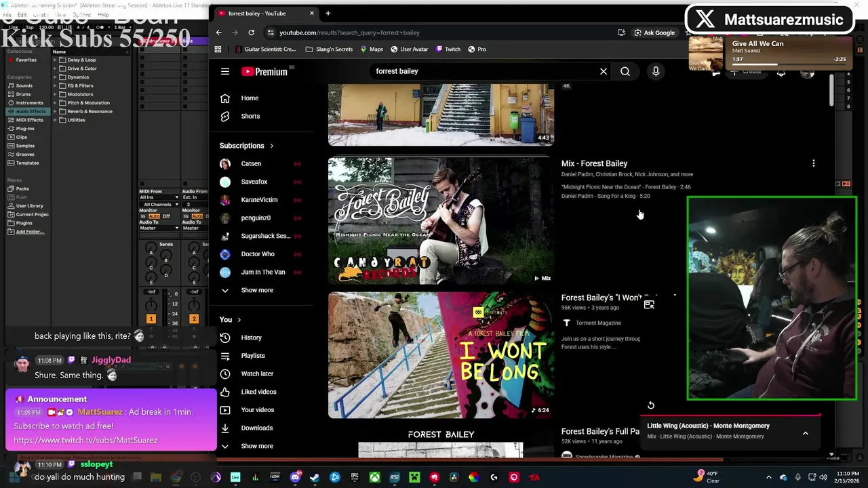Open Downloads in YouTube sidebar
868x488 pixels.
[257, 428]
